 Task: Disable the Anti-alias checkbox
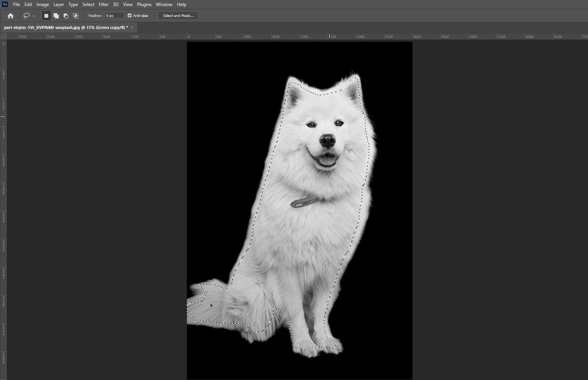pos(130,16)
